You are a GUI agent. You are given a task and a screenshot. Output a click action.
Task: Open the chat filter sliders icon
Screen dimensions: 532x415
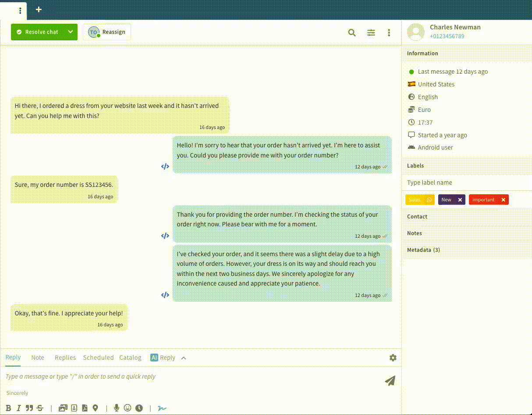[371, 32]
